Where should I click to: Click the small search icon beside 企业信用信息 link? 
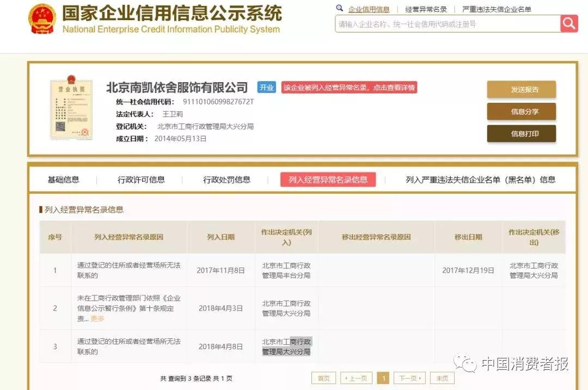(x=340, y=9)
